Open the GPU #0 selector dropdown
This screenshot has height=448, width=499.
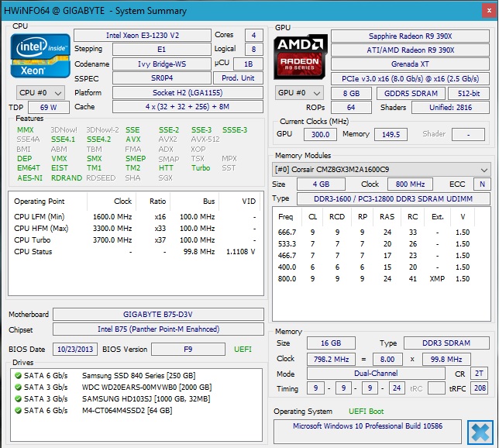click(x=299, y=93)
